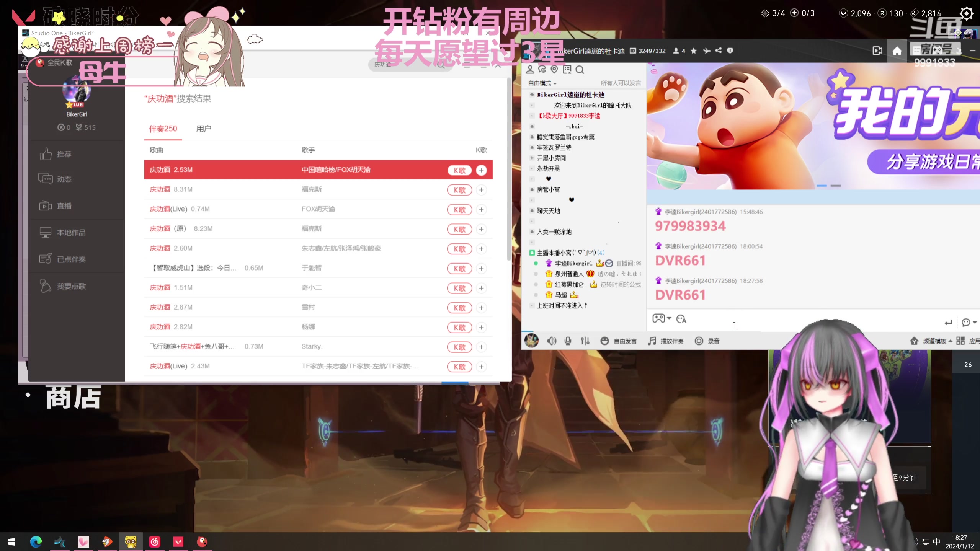Click the share icon in YY header
This screenshot has width=980, height=551.
point(719,51)
